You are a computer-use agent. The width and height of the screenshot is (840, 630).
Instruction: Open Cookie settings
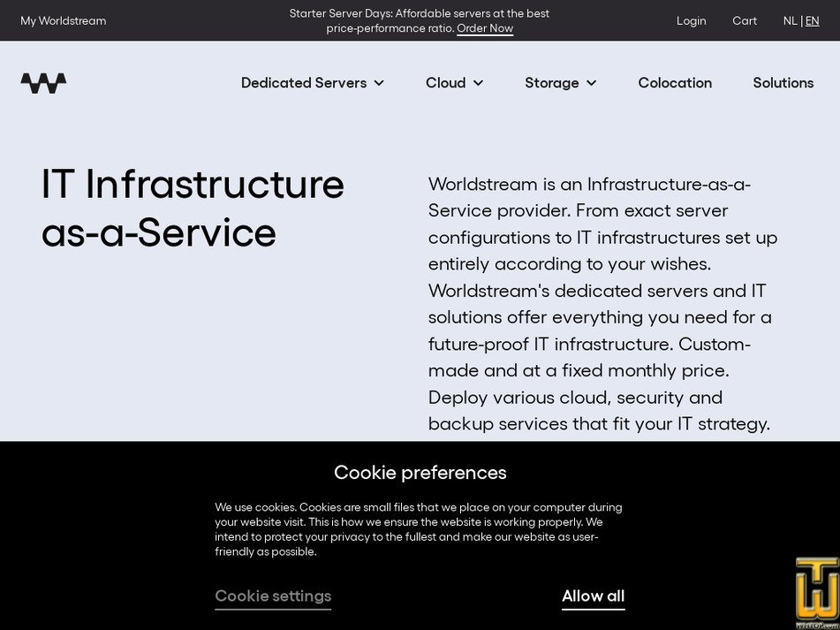[x=273, y=596]
